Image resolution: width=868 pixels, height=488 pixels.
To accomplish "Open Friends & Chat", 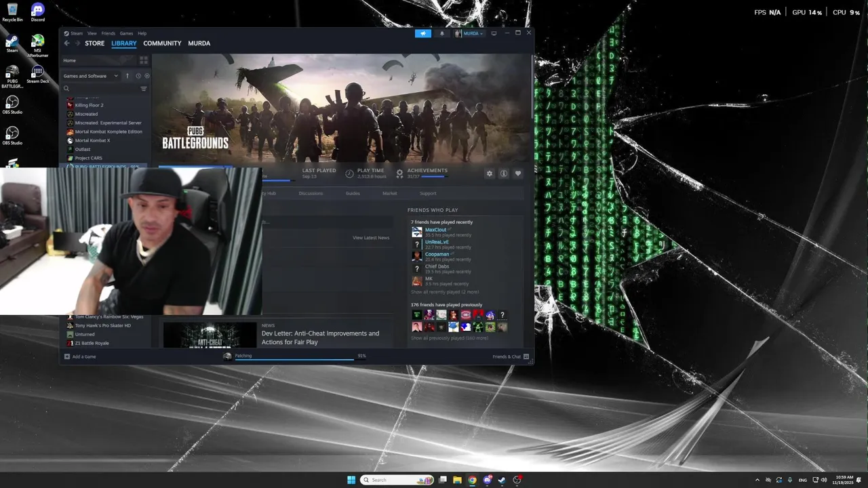I will pos(511,357).
